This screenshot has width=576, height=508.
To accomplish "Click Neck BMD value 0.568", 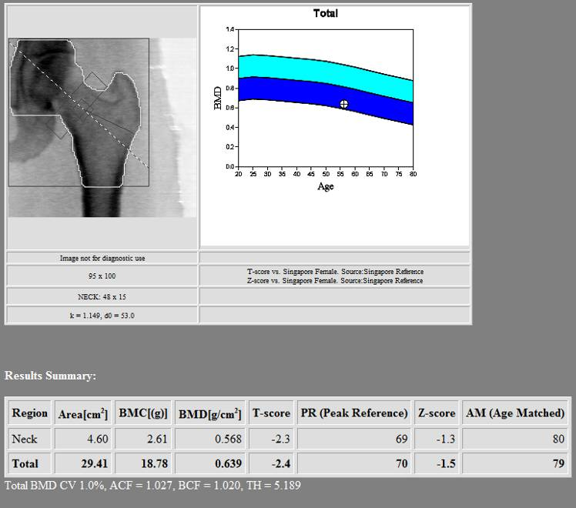I will point(228,439).
